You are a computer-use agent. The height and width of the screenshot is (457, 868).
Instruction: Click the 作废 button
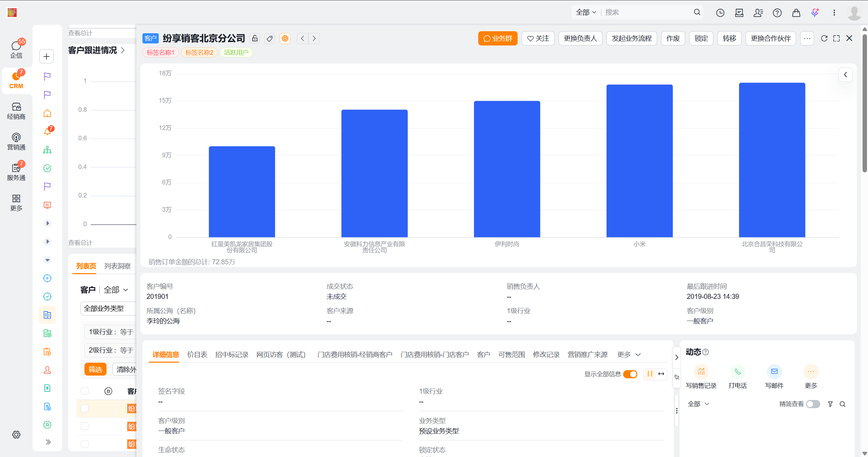coord(673,38)
